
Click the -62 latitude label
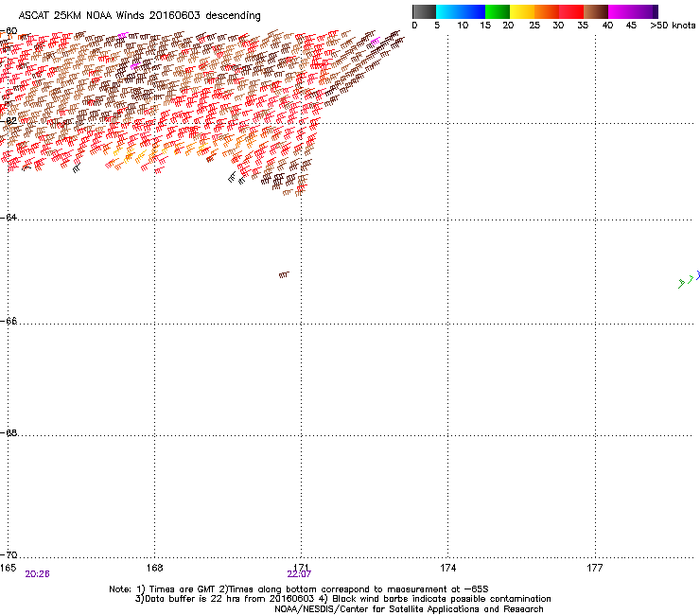9,121
